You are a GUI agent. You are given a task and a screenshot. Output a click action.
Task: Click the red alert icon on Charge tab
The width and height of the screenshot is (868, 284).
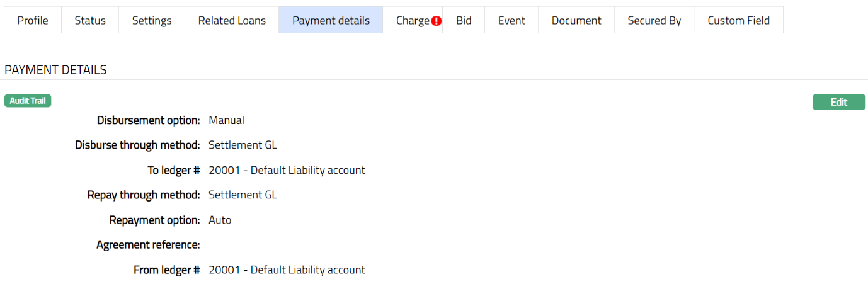click(437, 21)
